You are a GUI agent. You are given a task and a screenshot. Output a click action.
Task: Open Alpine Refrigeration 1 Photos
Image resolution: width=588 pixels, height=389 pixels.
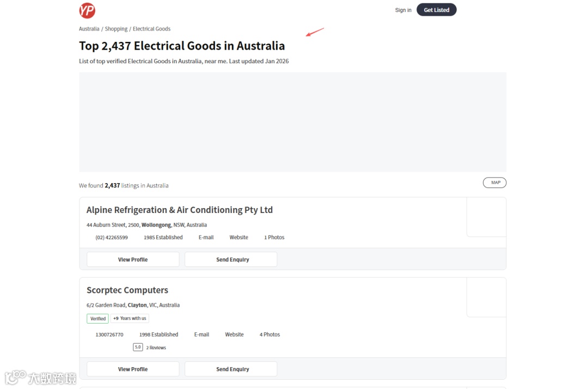(x=274, y=238)
